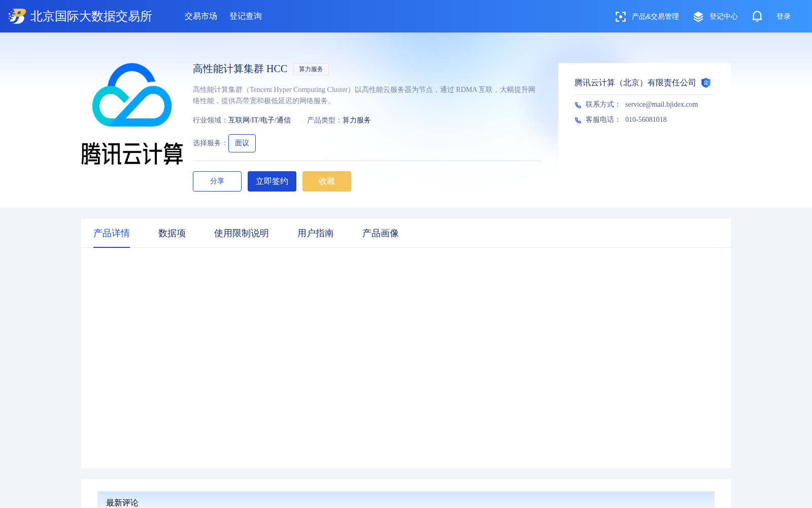The height and width of the screenshot is (508, 812).
Task: Click the product & trade management scan icon
Action: 621,17
